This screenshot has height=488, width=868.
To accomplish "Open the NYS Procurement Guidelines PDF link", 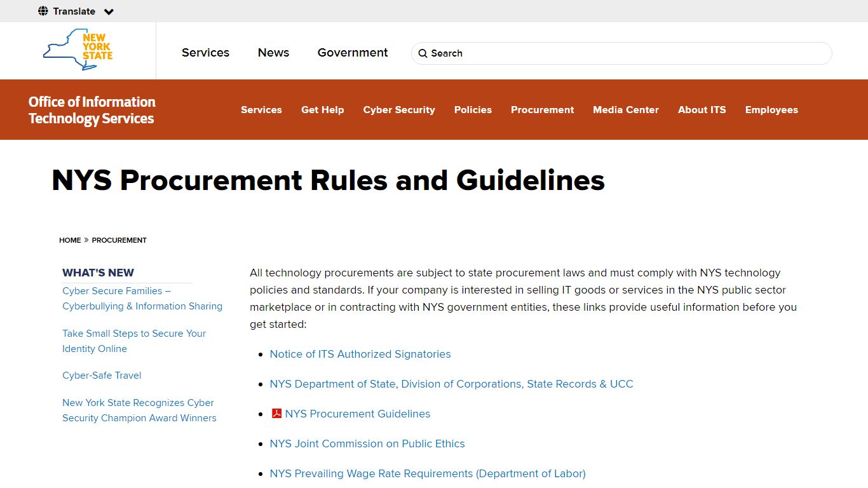I will coord(358,414).
